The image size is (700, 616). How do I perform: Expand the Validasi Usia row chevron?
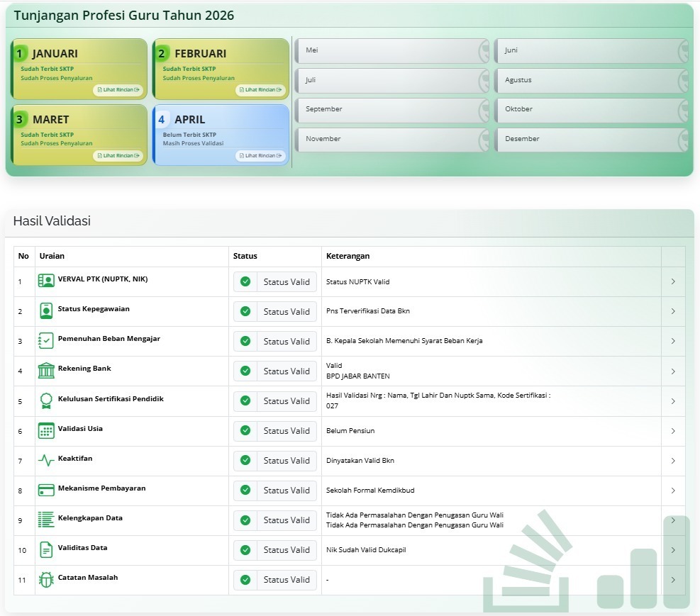pos(672,430)
